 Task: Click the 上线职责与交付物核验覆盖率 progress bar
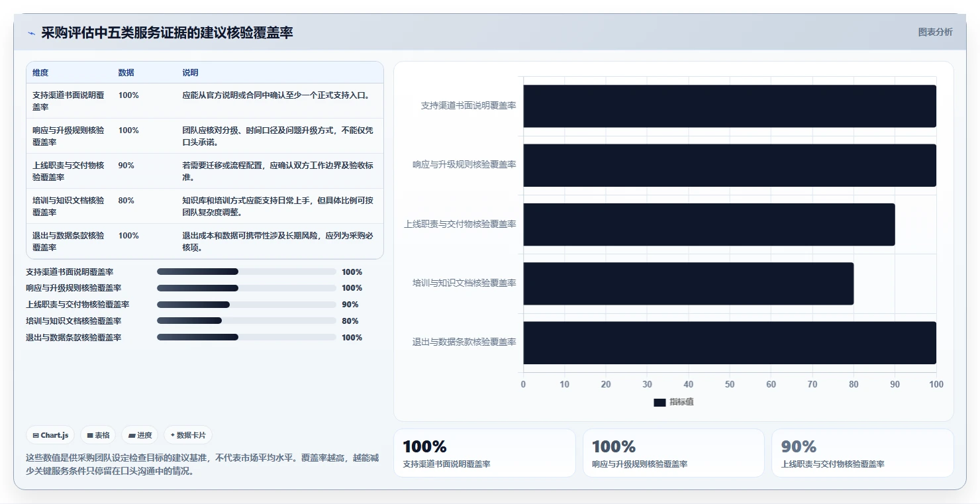click(x=246, y=305)
